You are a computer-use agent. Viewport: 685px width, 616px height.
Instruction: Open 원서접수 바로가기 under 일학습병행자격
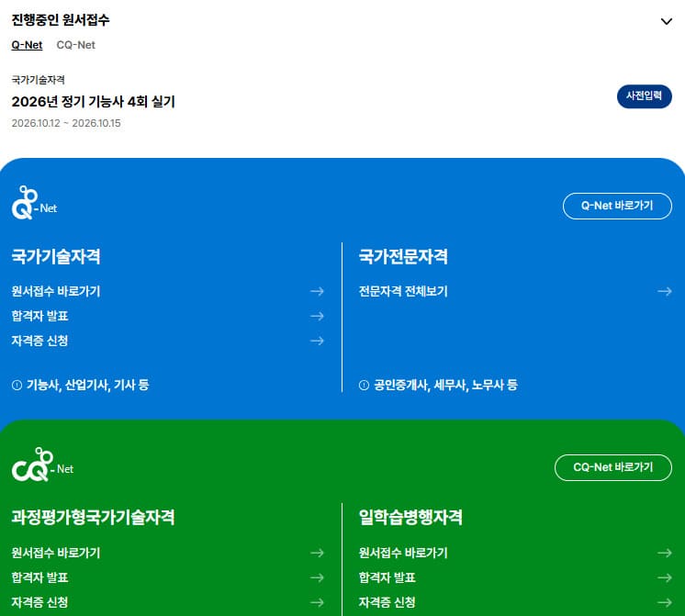(403, 553)
